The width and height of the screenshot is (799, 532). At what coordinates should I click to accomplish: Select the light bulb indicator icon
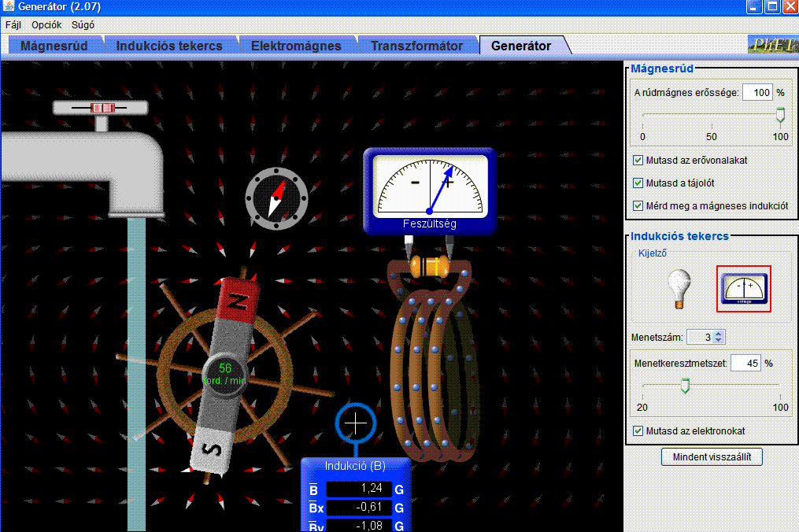[x=679, y=287]
